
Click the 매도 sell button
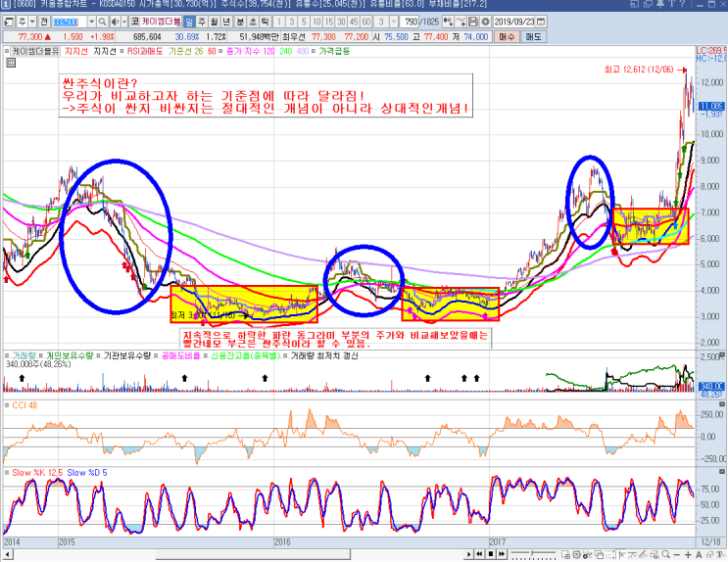click(533, 36)
